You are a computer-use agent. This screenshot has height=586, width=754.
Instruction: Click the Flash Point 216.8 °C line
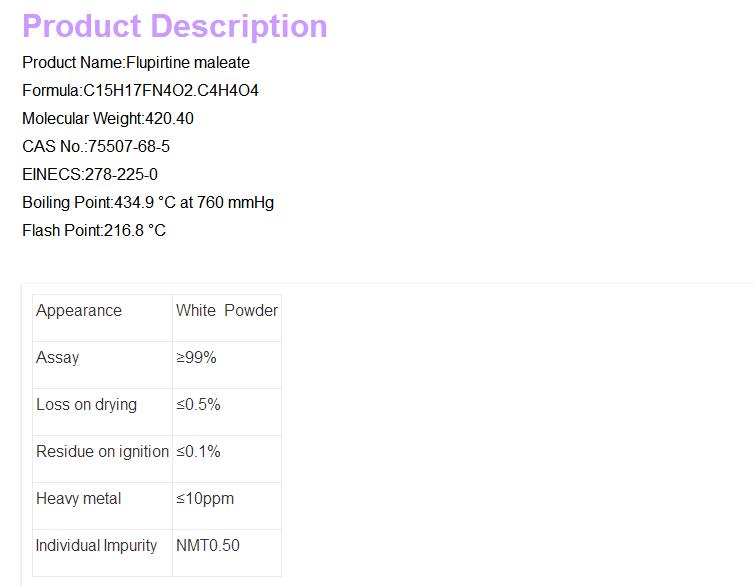click(94, 230)
